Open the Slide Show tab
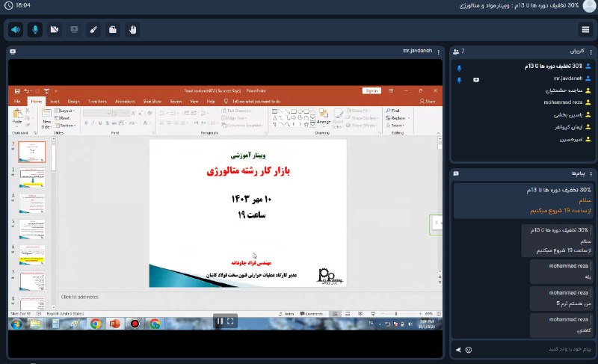Image resolution: width=598 pixels, height=364 pixels. tap(152, 102)
